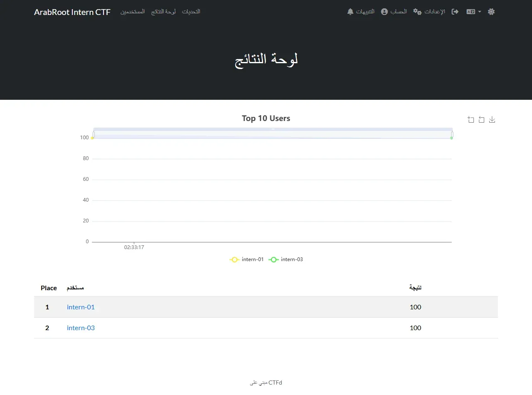Open intern-01 user profile link in table
The height and width of the screenshot is (395, 532).
point(81,307)
